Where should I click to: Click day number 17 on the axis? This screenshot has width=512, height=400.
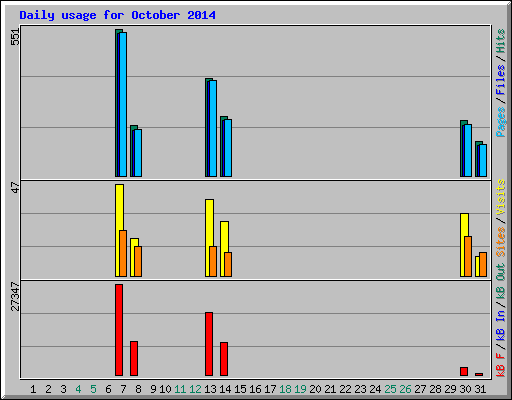tap(270, 389)
